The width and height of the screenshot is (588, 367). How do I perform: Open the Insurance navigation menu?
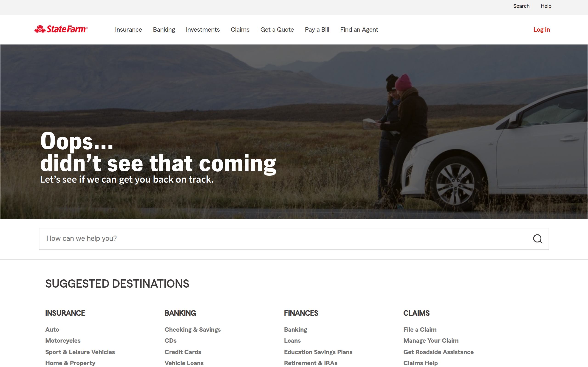point(128,30)
